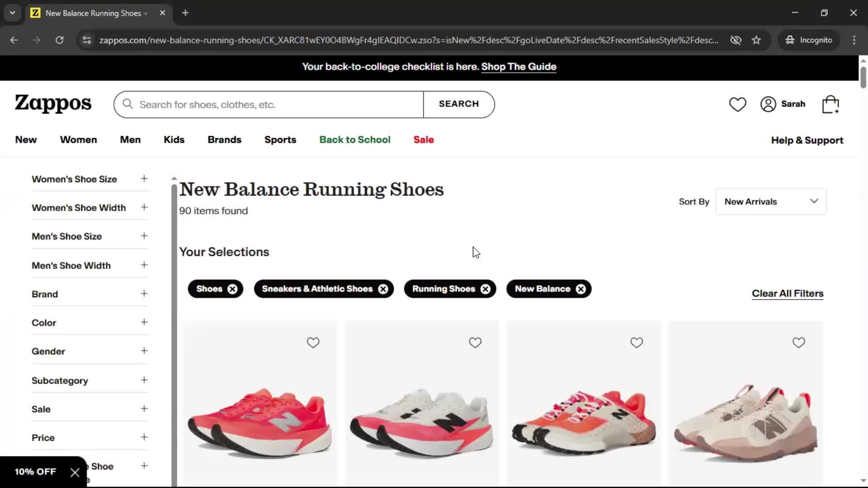
Task: Open the Men menu
Action: coord(130,140)
